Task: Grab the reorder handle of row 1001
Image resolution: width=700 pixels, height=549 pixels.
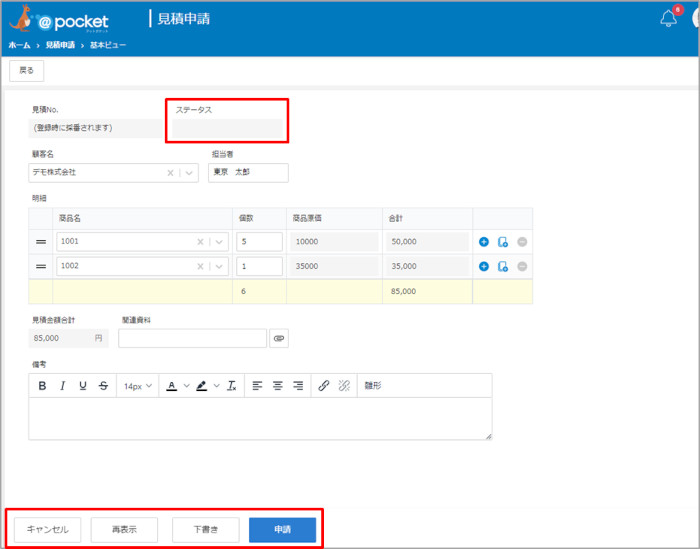Action: tap(41, 241)
